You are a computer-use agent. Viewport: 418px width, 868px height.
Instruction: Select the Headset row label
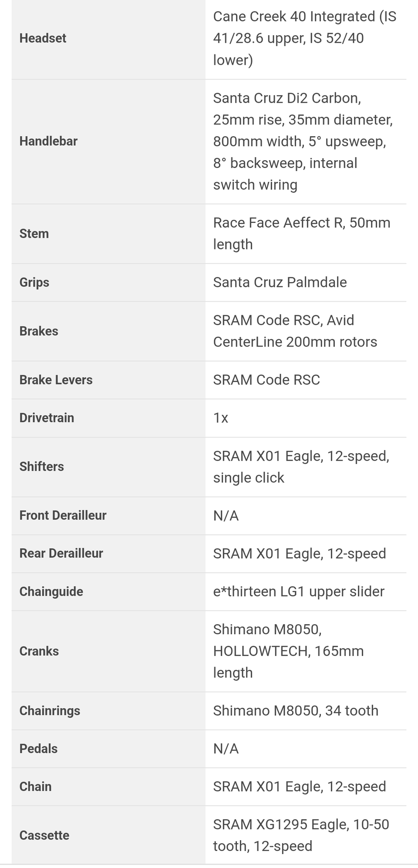[x=43, y=38]
